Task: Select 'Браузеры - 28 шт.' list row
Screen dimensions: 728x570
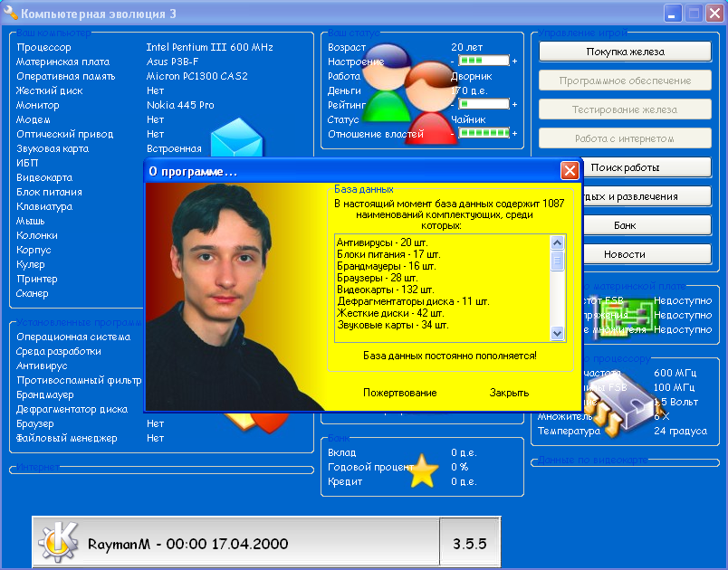Action: [x=442, y=278]
